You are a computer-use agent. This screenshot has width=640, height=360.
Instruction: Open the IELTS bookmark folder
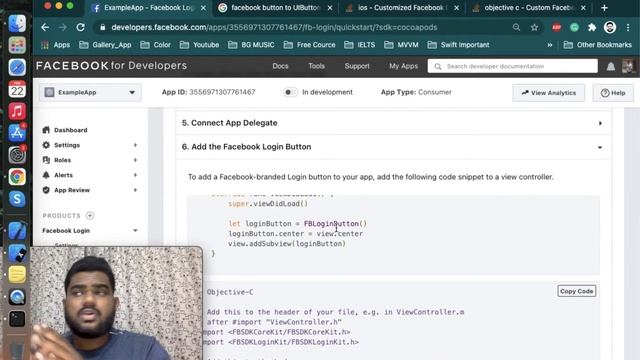click(x=360, y=45)
